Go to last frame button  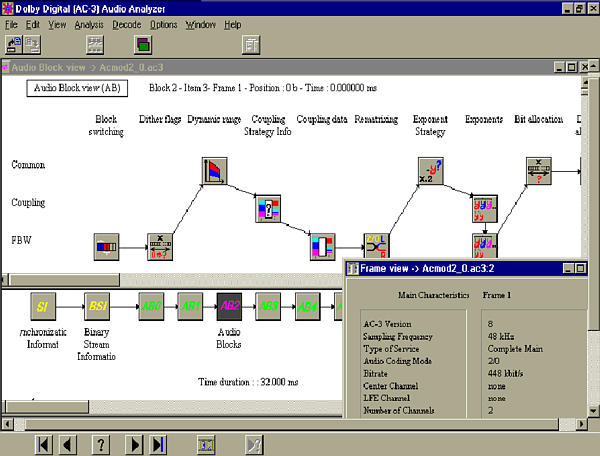pyautogui.click(x=158, y=445)
